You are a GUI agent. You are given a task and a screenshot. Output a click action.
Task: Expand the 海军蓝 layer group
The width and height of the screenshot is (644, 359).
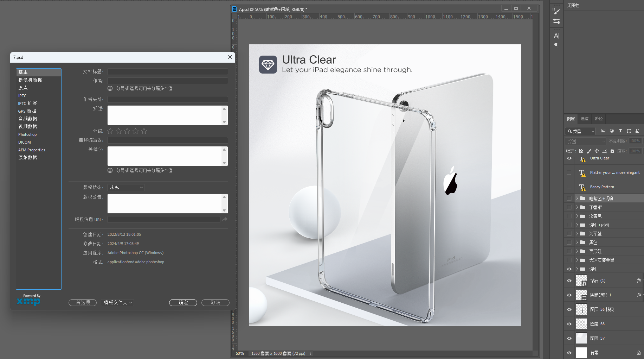(577, 234)
